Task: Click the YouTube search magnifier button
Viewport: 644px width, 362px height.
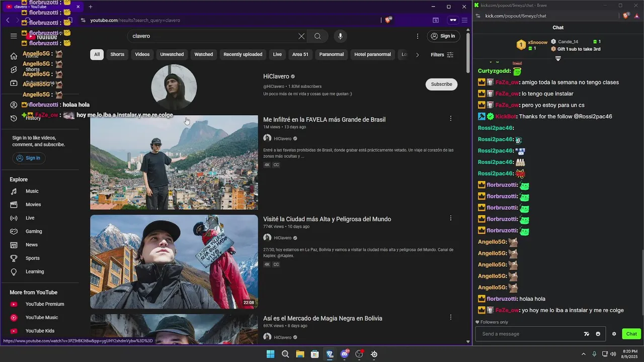Action: [x=317, y=36]
